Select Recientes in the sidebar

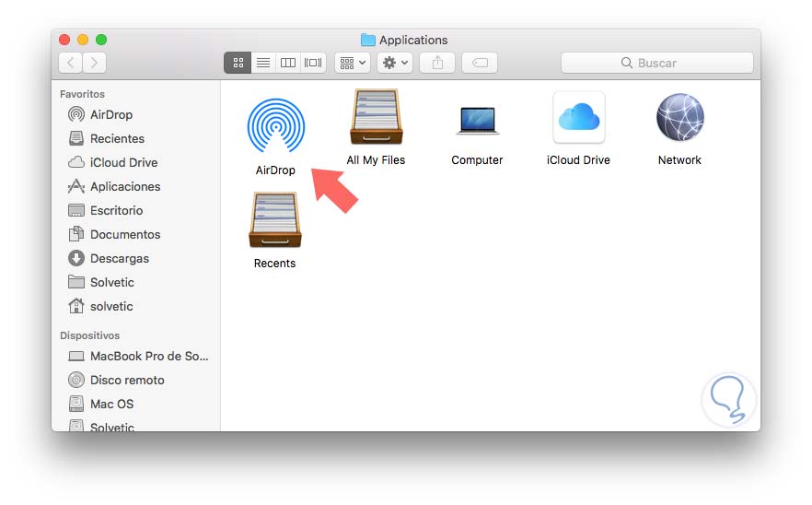135,138
